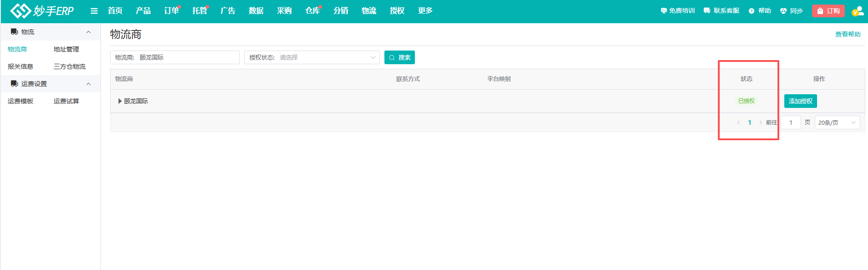Viewport: 868px width, 270px height.
Task: Click the 同步 sync button
Action: [792, 10]
